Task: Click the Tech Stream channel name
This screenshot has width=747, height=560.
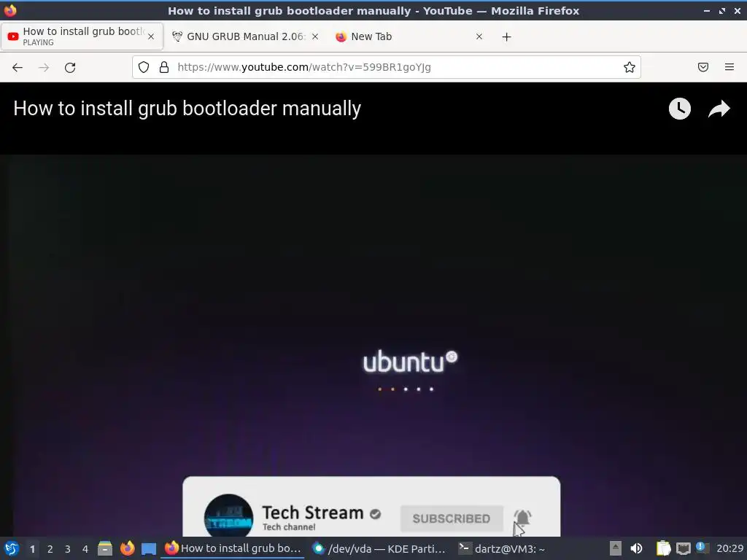Action: tap(313, 513)
